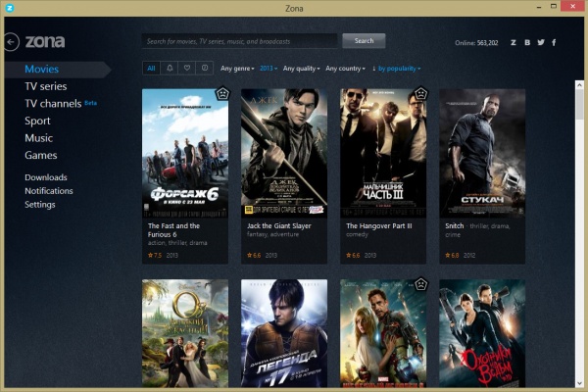Screen dimensions: 588x392
Task: Expand the Any genre dropdown
Action: point(237,69)
